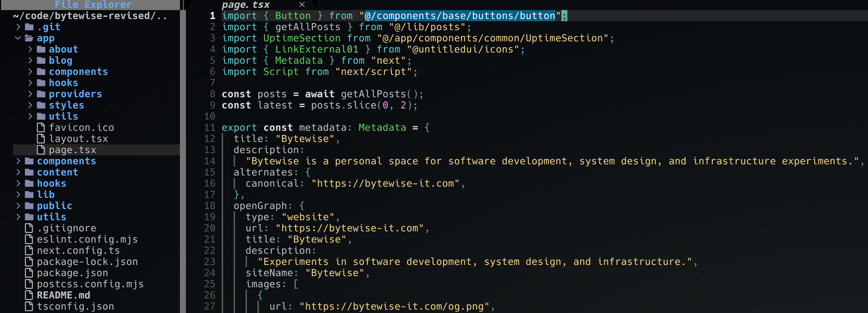Image resolution: width=868 pixels, height=313 pixels.
Task: Click the file icon next to favicon.ico
Action: 41,127
